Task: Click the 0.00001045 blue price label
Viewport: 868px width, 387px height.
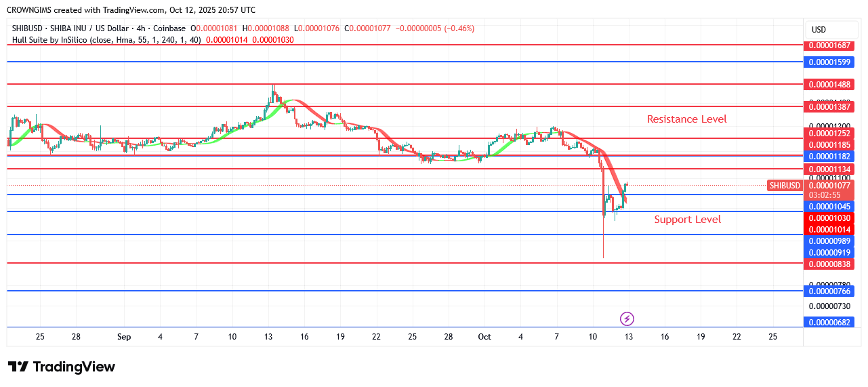Action: [x=827, y=206]
